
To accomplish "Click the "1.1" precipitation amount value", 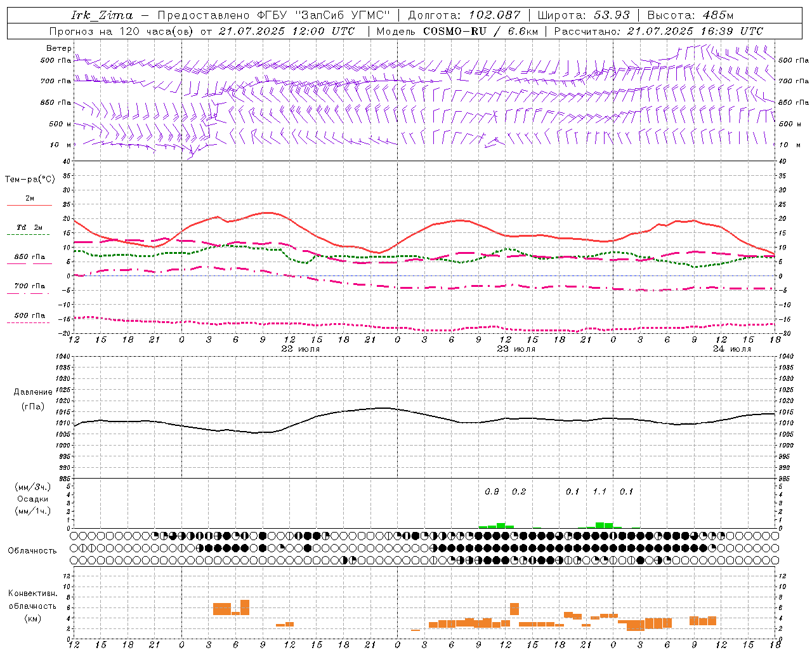I will 599,491.
